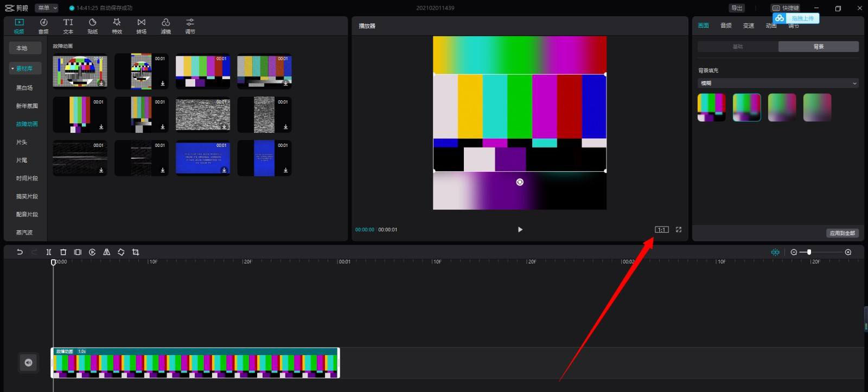Open the 菜单 menu dropdown
The height and width of the screenshot is (392, 868).
(x=47, y=8)
